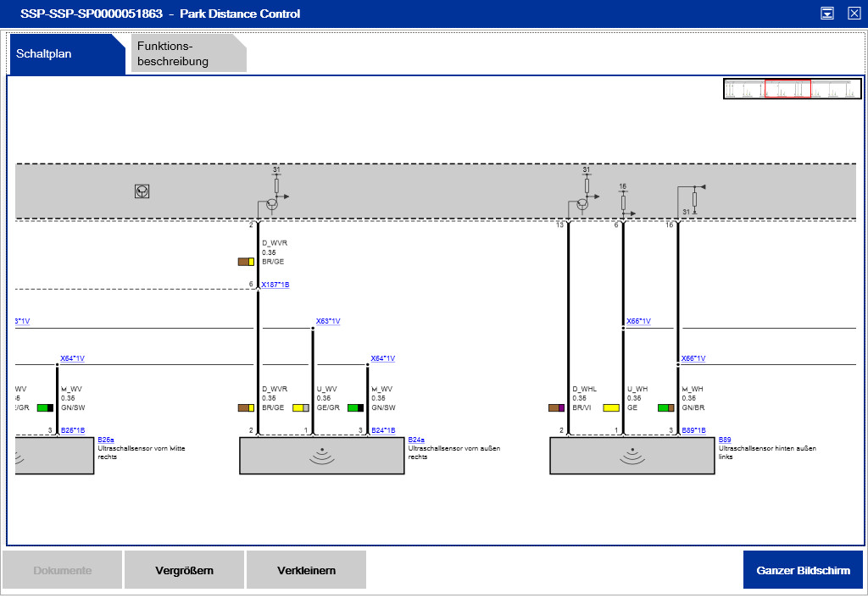Open full screen with Ganzer Bildschirm
868x598 pixels.
click(803, 570)
